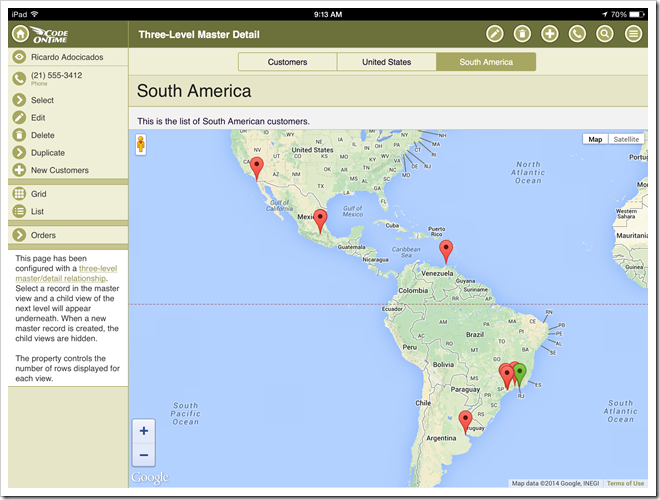Click the trash delete icon in top toolbar

[x=522, y=34]
